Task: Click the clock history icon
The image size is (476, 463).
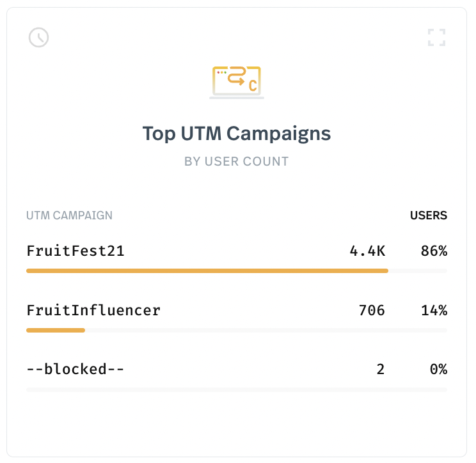Action: [x=38, y=38]
